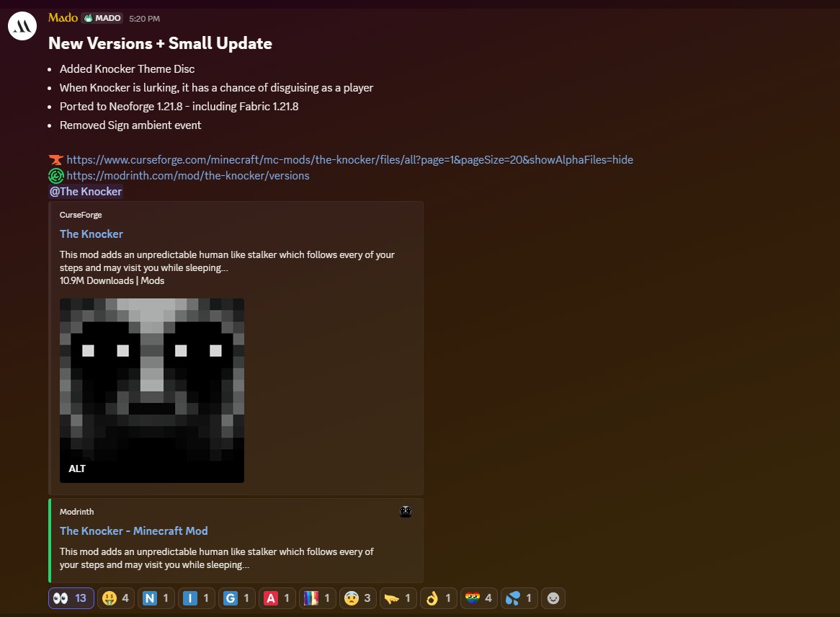Click the CurseForge anvil emoji icon

tap(56, 160)
